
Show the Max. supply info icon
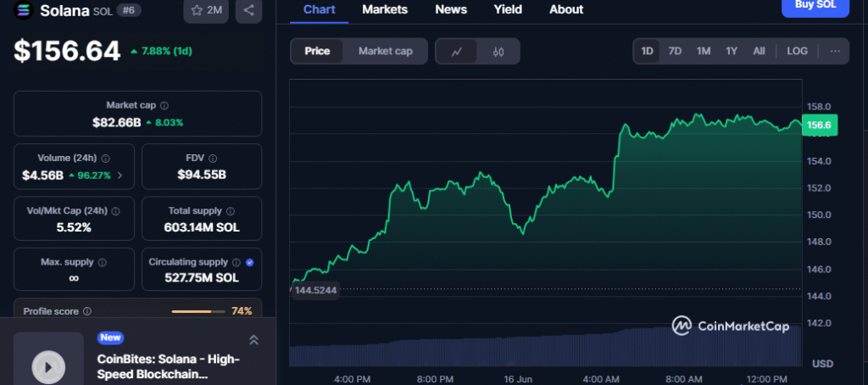click(x=103, y=262)
